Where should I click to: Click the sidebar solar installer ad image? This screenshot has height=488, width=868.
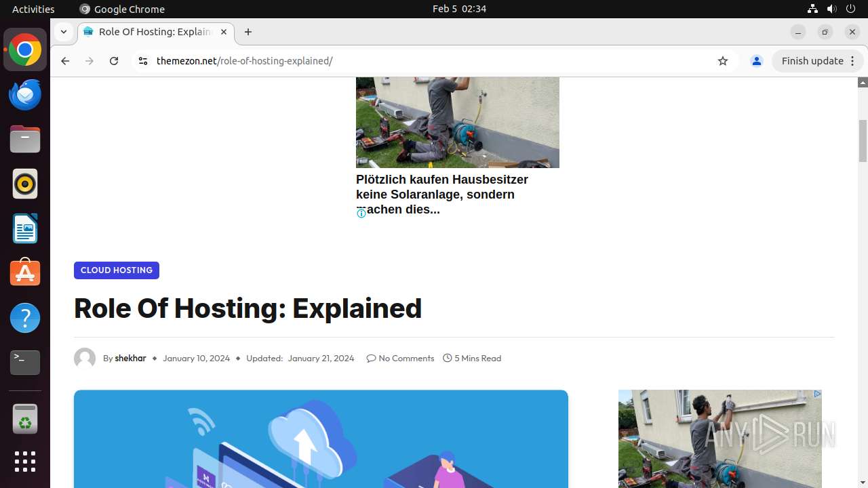point(720,439)
